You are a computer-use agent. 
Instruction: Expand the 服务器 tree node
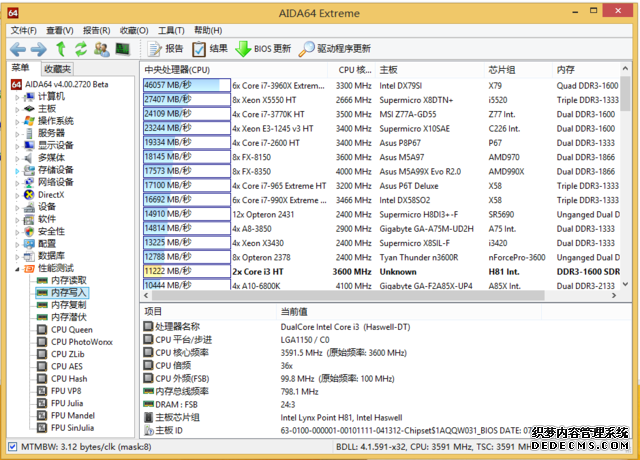[17, 134]
